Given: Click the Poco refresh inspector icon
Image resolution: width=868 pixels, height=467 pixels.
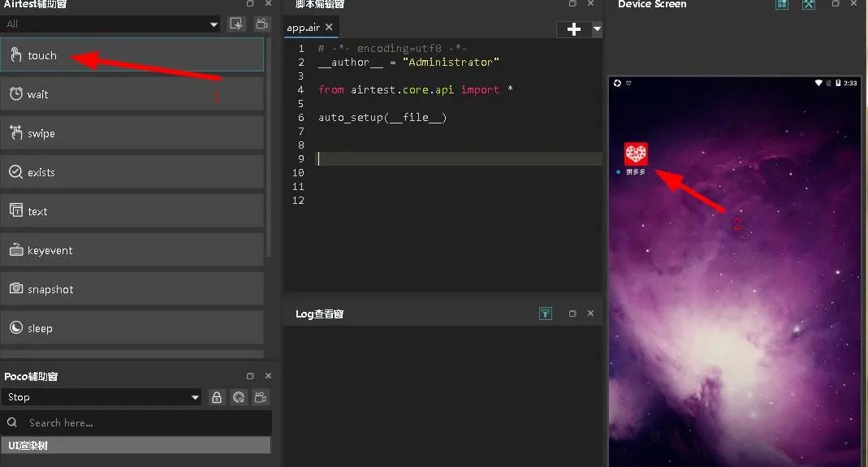Looking at the screenshot, I should point(239,397).
